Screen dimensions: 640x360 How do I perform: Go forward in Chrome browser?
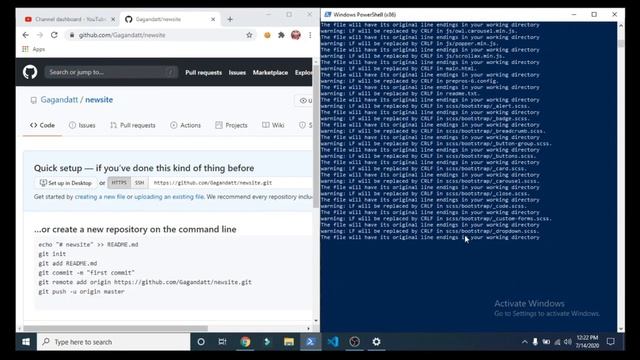coord(40,35)
